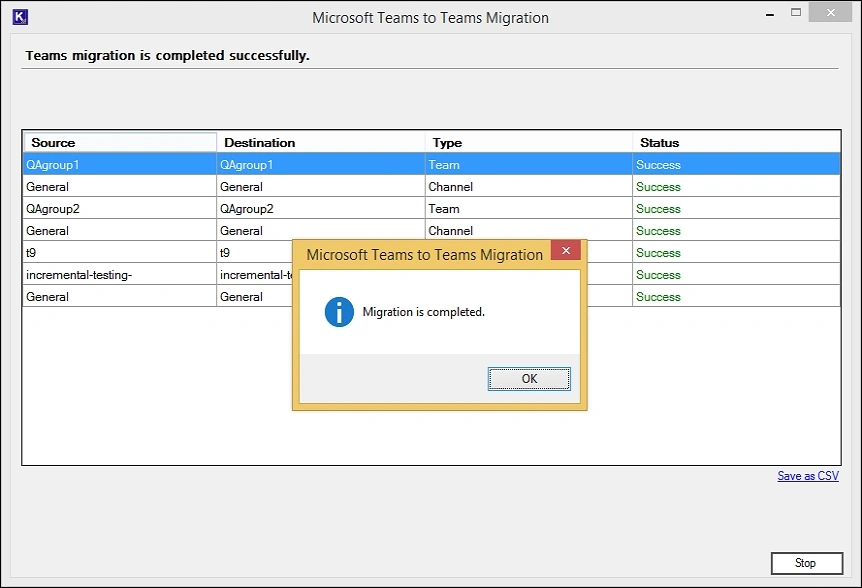Select the General source cell below QAgroup1
Viewport: 862px width, 588px height.
(120, 186)
